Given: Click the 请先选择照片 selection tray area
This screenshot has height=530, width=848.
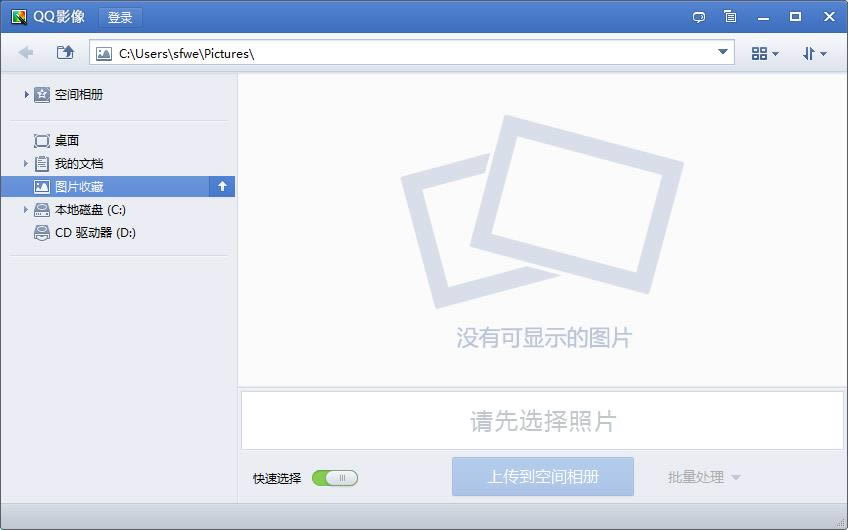Looking at the screenshot, I should click(x=542, y=421).
